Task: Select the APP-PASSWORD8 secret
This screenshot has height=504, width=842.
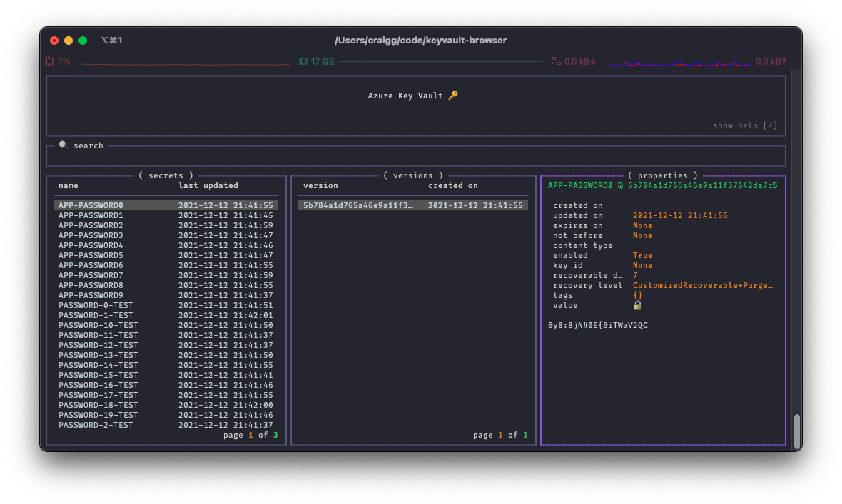Action: tap(166, 285)
